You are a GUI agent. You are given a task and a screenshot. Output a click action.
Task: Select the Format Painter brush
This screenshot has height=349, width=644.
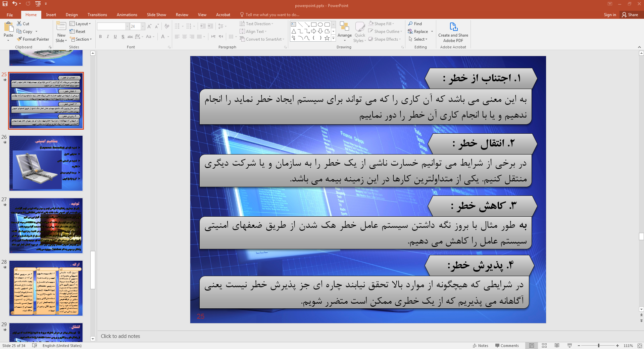33,39
